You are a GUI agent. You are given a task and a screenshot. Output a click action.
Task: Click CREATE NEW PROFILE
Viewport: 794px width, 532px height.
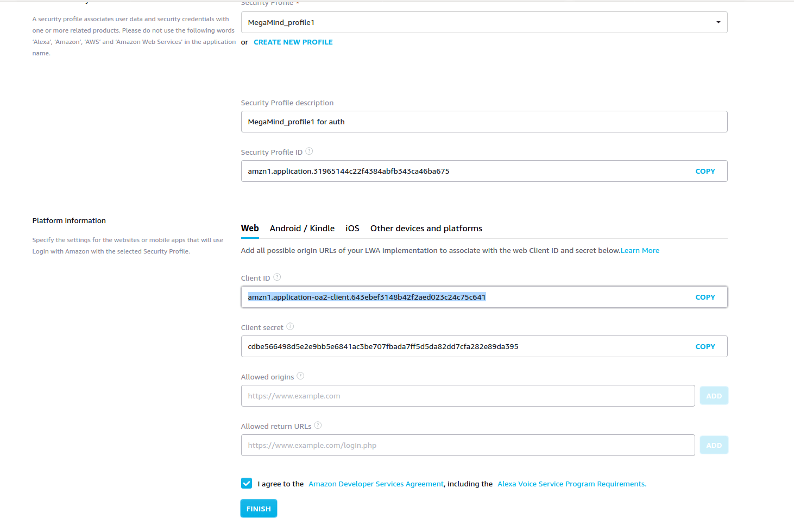point(293,42)
